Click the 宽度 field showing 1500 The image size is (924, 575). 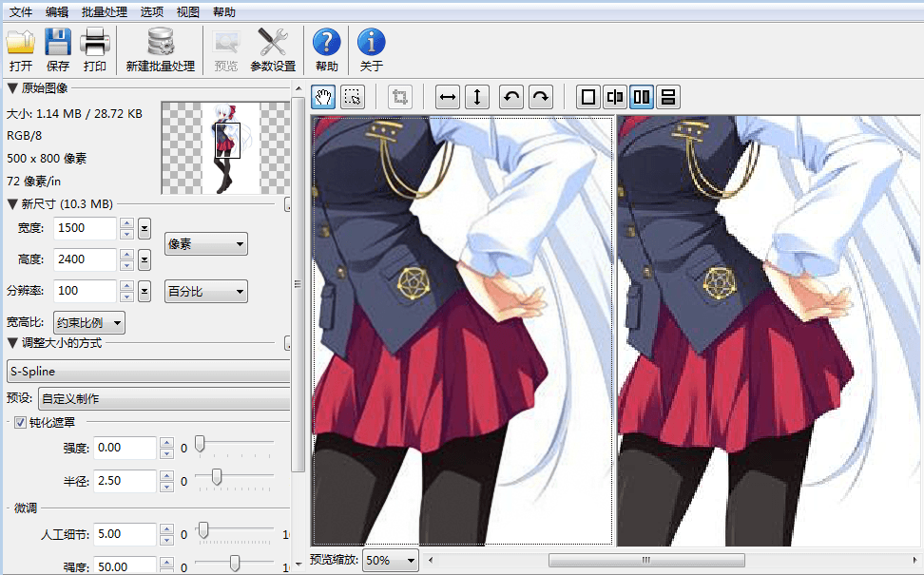point(85,228)
